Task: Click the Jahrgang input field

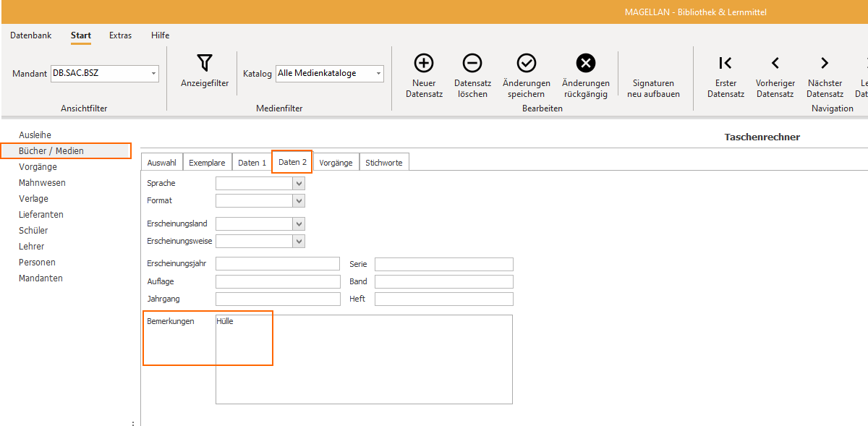Action: [x=278, y=299]
